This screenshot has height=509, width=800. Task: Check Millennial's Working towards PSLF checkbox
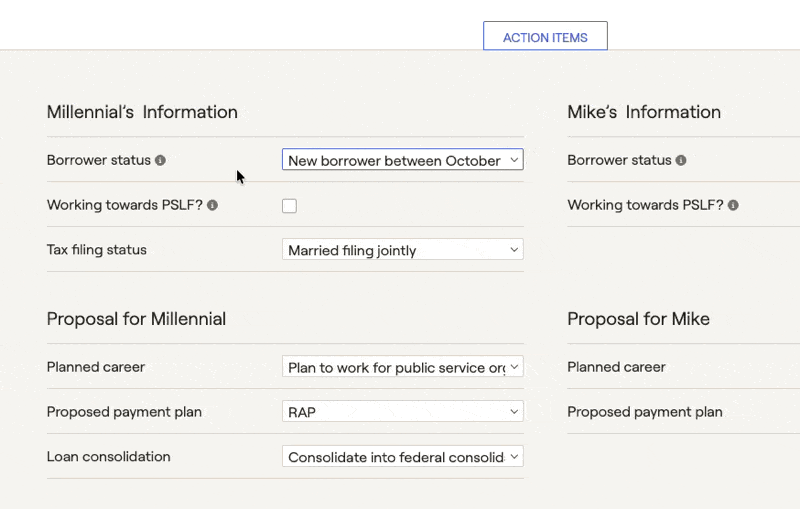tap(289, 206)
